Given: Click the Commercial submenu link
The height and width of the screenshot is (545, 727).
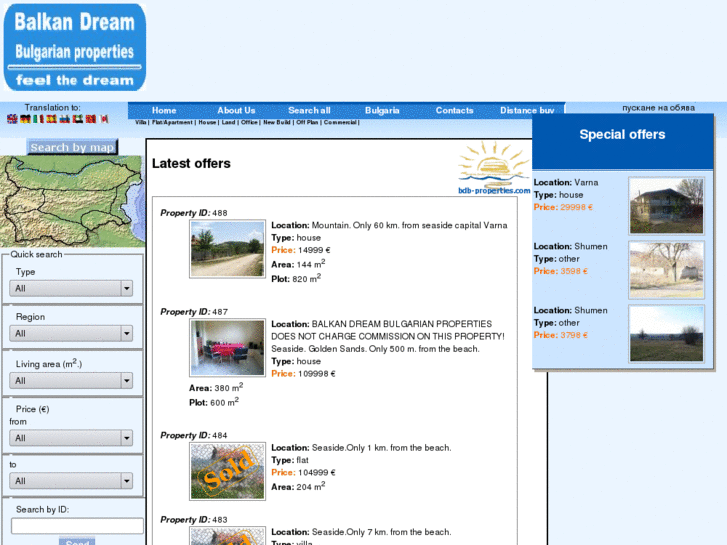Looking at the screenshot, I should tap(340, 122).
